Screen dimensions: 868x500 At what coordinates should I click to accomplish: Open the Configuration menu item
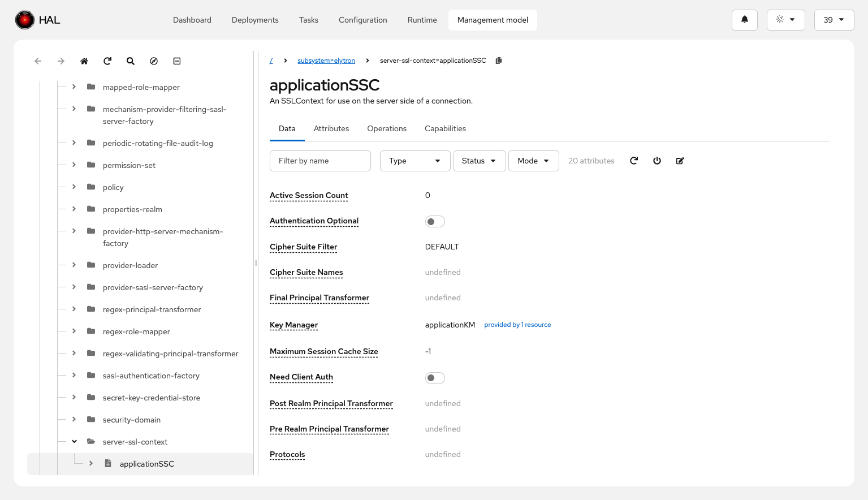(363, 20)
